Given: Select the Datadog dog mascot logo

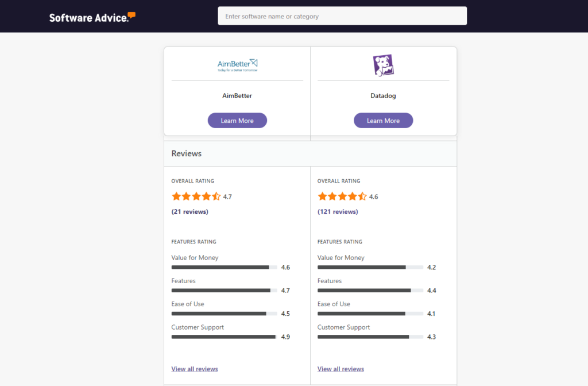Looking at the screenshot, I should (x=383, y=65).
